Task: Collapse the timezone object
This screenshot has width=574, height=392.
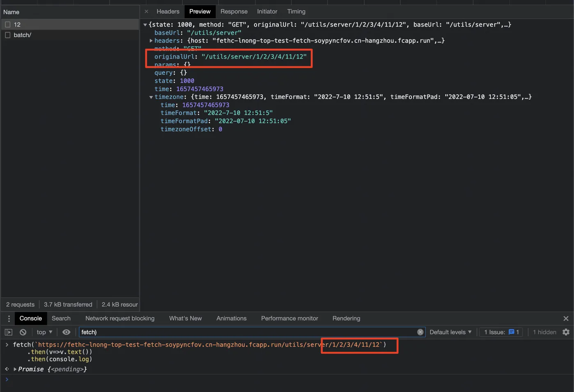Action: point(151,97)
